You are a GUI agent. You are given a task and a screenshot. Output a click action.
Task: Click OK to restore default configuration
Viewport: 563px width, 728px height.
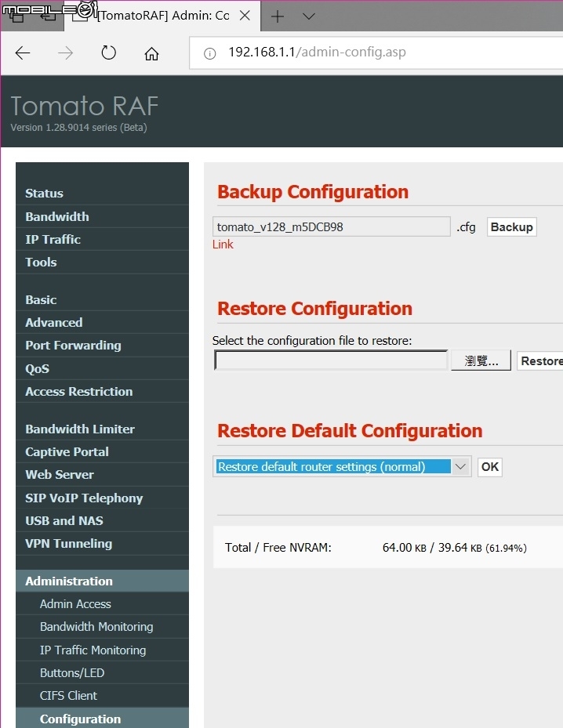489,467
